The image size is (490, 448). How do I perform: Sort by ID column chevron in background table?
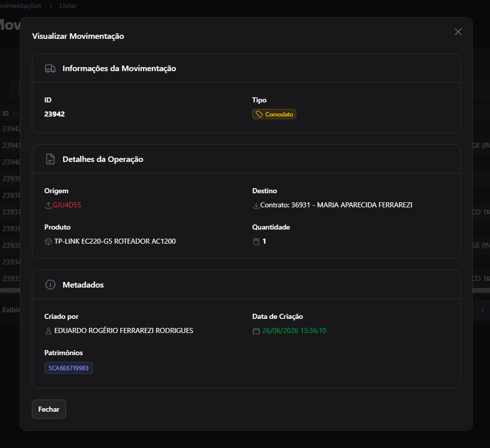click(16, 114)
